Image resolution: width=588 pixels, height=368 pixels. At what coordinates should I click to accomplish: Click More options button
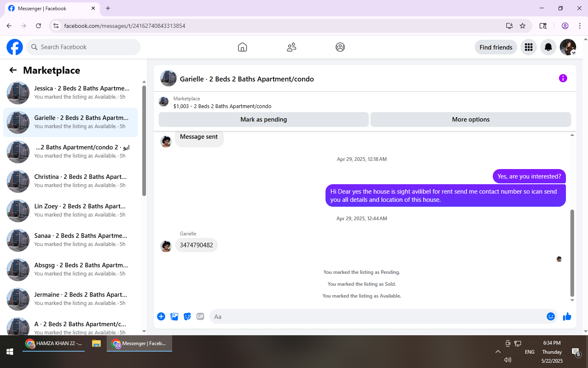pos(471,120)
